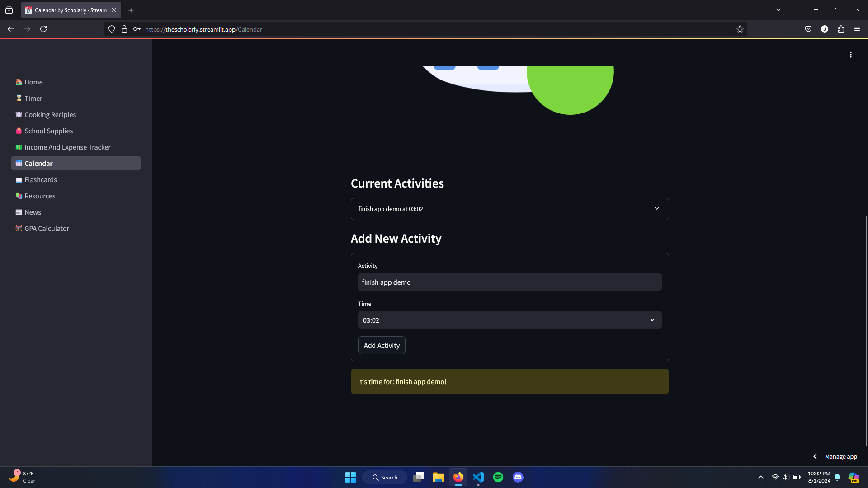This screenshot has height=488, width=868.
Task: Go to Flashcards page in sidebar
Action: tap(41, 180)
